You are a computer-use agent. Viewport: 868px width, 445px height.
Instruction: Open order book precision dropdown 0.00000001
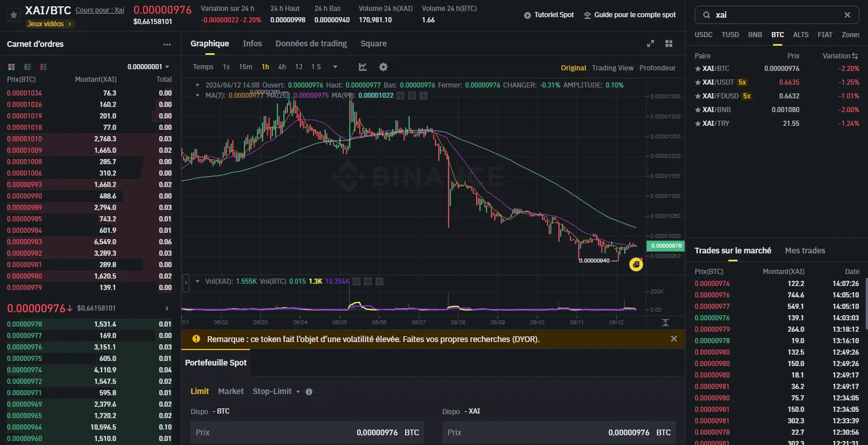click(148, 67)
